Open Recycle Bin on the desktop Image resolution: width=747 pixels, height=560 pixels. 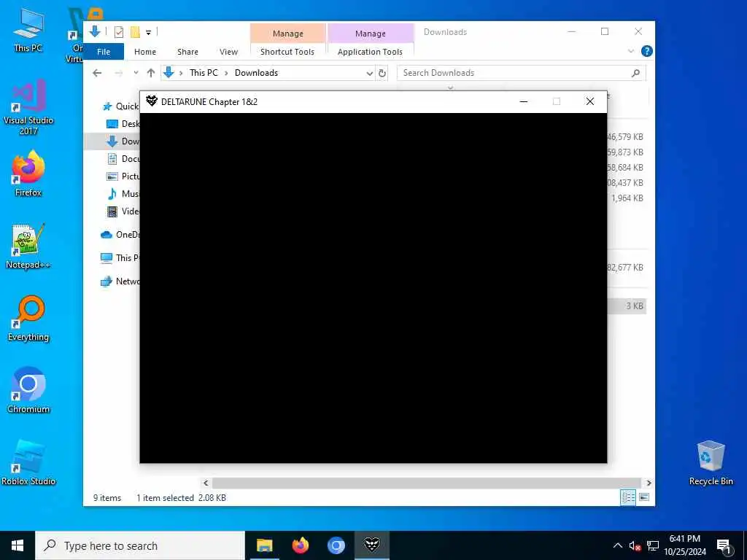pyautogui.click(x=711, y=463)
